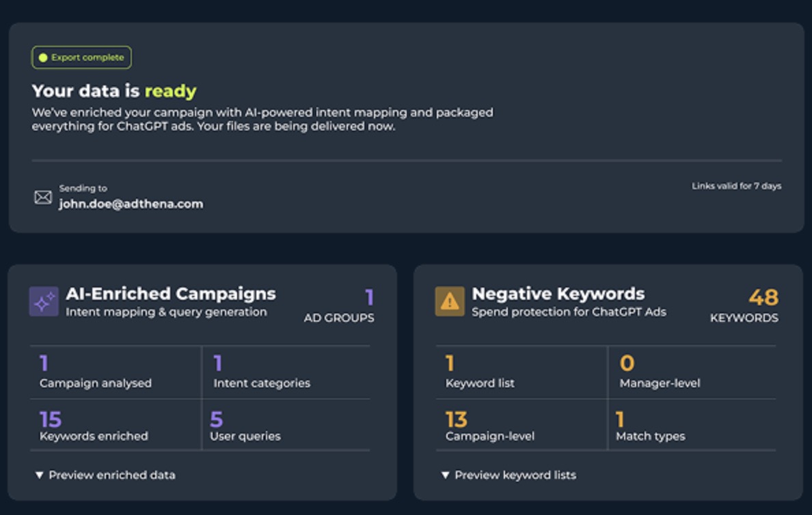This screenshot has height=515, width=812.
Task: Select the Campaign analysed stat cell
Action: [x=116, y=372]
